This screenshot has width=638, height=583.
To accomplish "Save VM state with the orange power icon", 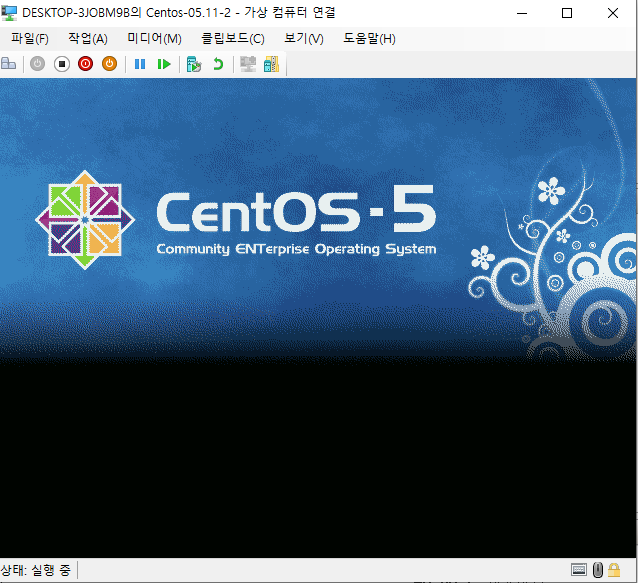I will [109, 64].
